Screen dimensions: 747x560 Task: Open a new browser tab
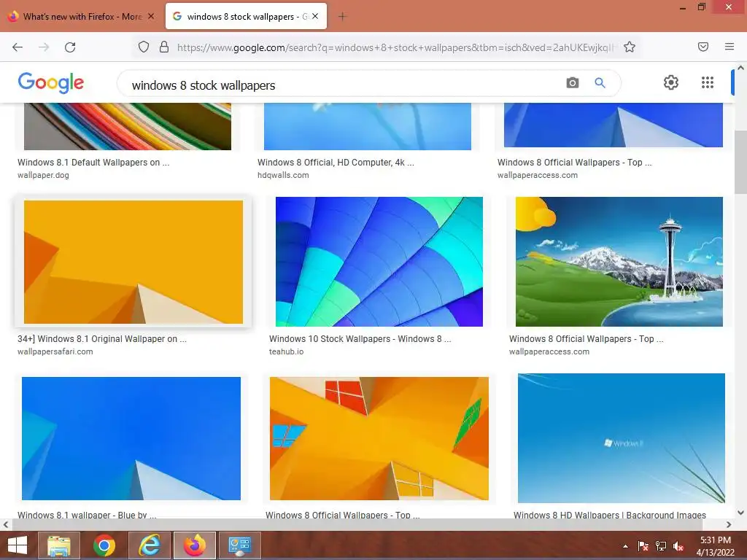tap(342, 17)
